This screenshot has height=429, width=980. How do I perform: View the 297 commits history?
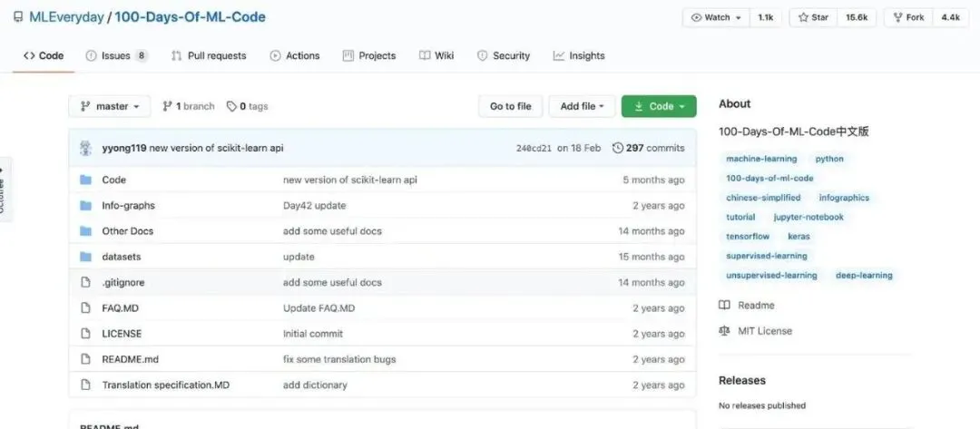tap(648, 148)
